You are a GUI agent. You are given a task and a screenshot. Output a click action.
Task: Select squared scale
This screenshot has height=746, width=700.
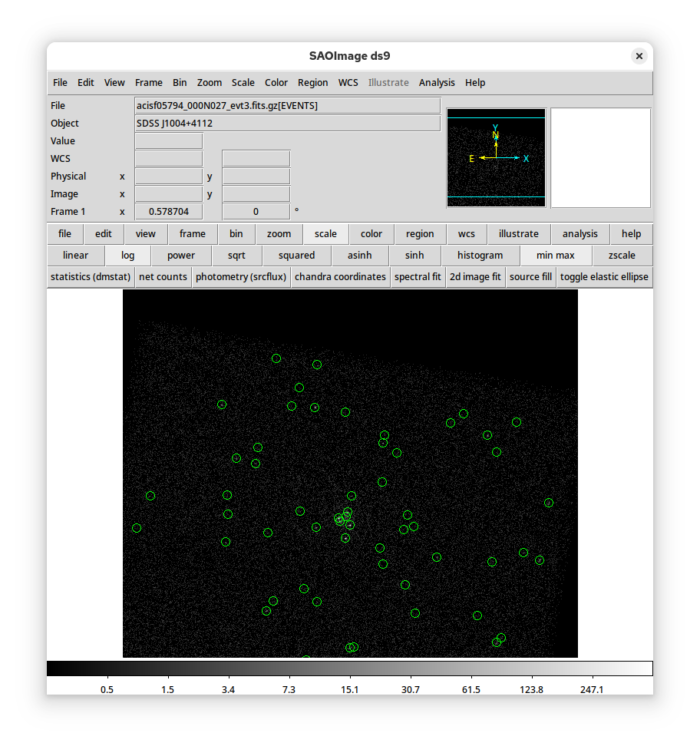click(296, 256)
